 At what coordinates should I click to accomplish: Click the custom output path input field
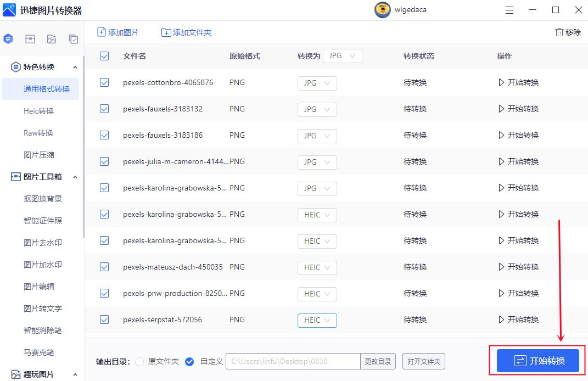point(293,361)
